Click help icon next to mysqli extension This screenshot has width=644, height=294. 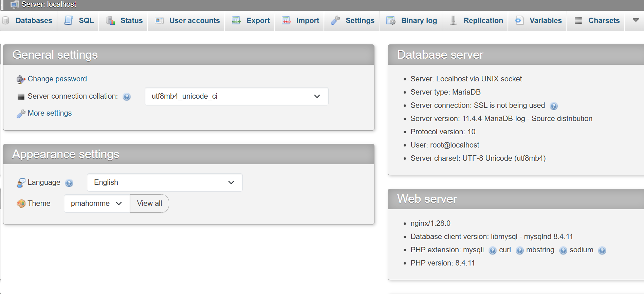[x=492, y=251]
